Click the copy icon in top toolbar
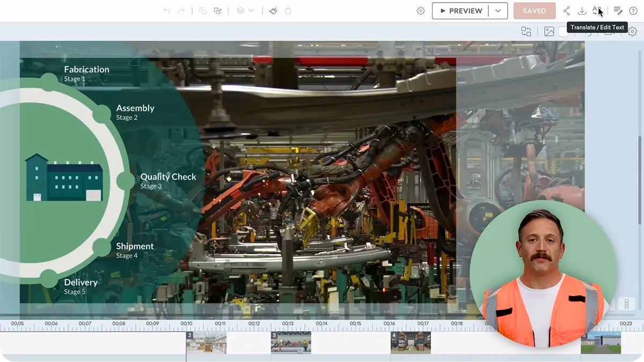This screenshot has height=362, width=644. click(203, 11)
